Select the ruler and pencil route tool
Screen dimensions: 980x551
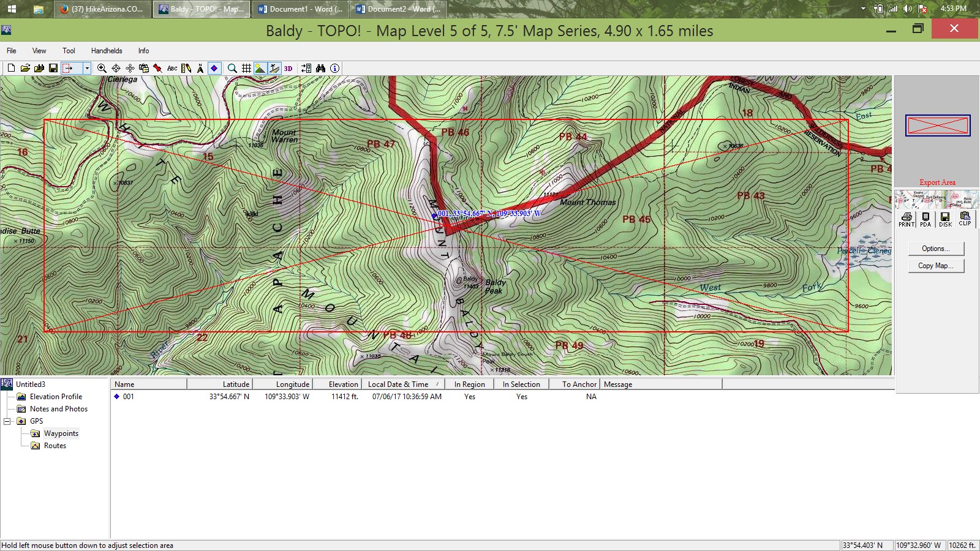click(186, 69)
